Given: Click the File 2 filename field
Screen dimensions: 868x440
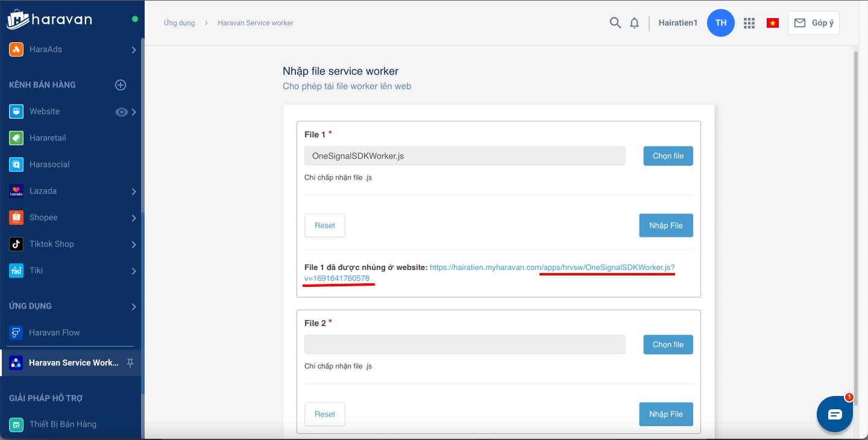Looking at the screenshot, I should 465,345.
